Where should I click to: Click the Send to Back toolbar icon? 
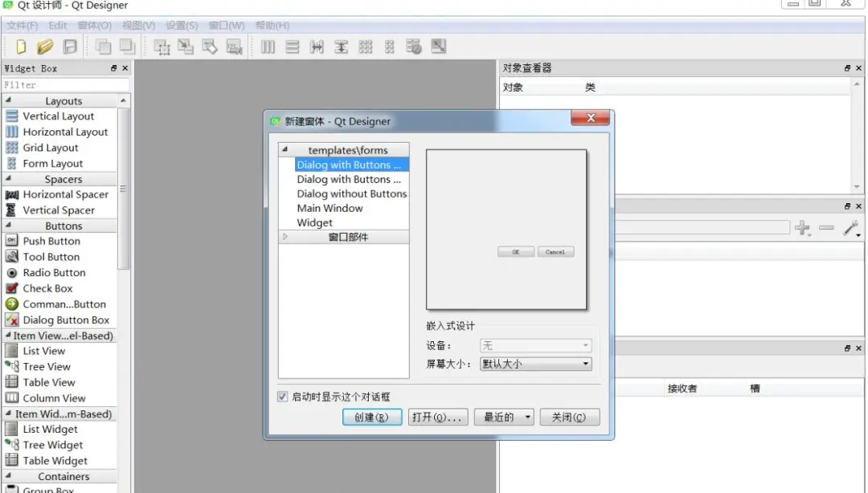click(x=103, y=47)
